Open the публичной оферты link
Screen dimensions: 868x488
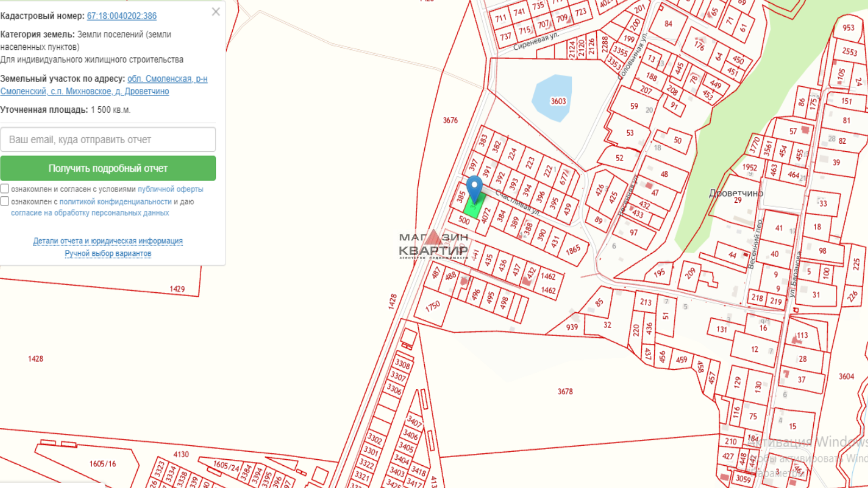[170, 189]
